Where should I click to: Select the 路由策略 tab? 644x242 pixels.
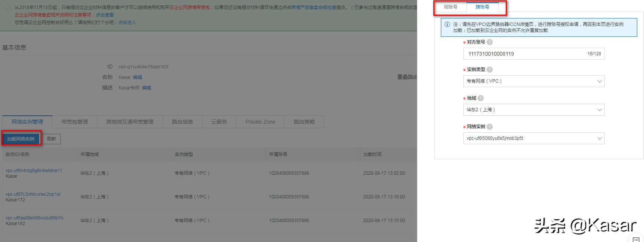click(x=304, y=122)
